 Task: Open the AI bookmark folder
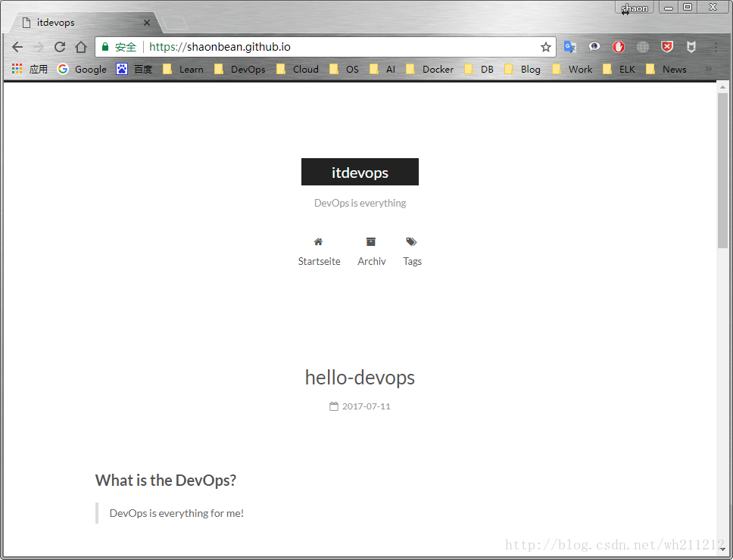382,69
